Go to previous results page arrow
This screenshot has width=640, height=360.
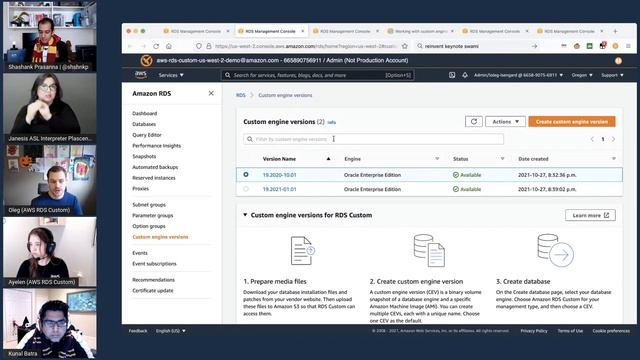[x=592, y=139]
